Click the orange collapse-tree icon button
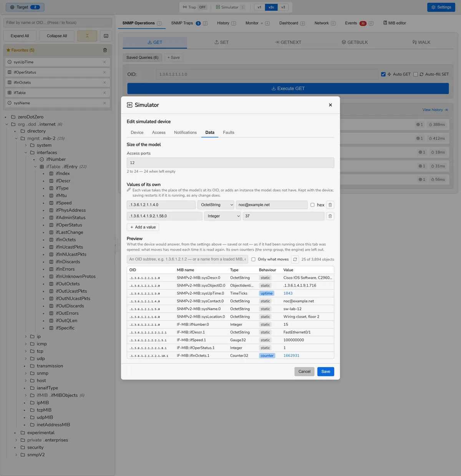This screenshot has width=461, height=476. [x=87, y=36]
